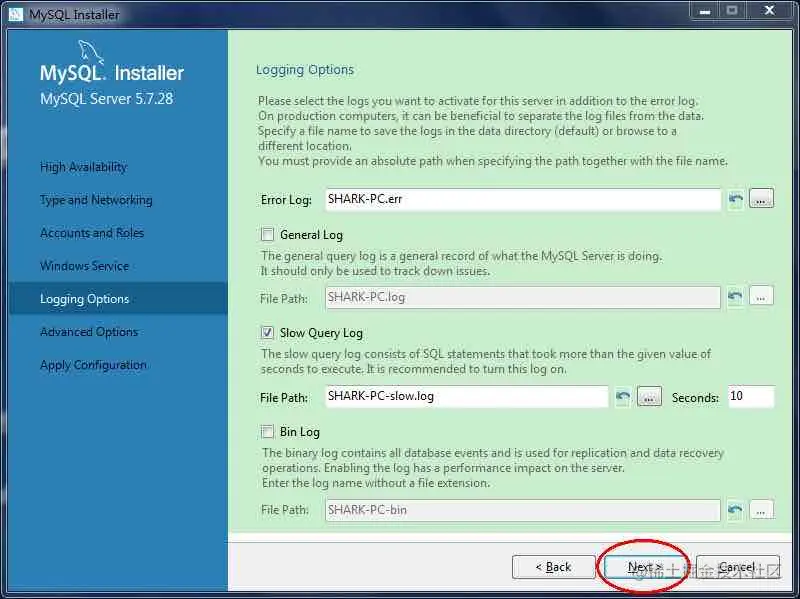Open the Type and Networking step
This screenshot has width=800, height=599.
tap(96, 200)
